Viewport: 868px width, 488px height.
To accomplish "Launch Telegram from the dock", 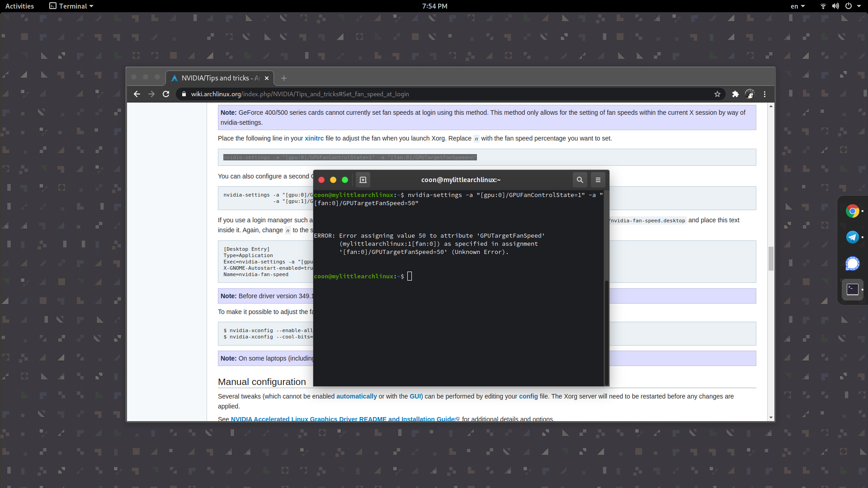I will pos(852,237).
